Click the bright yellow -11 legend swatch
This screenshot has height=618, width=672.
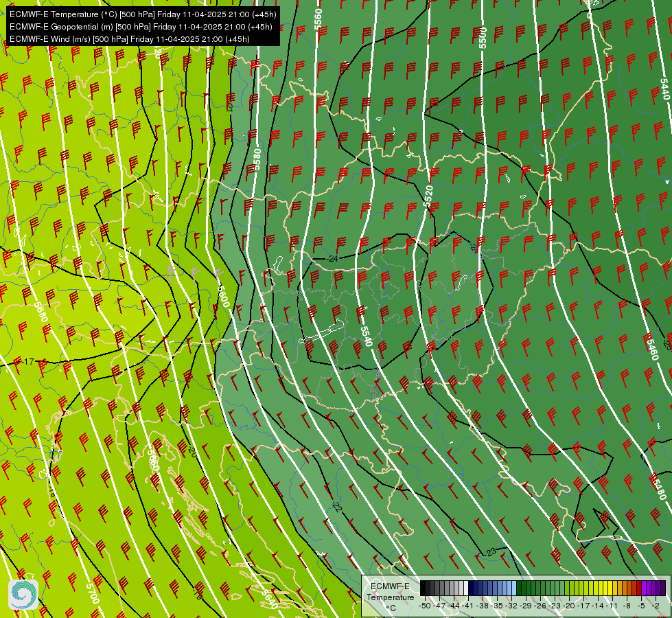(610, 588)
